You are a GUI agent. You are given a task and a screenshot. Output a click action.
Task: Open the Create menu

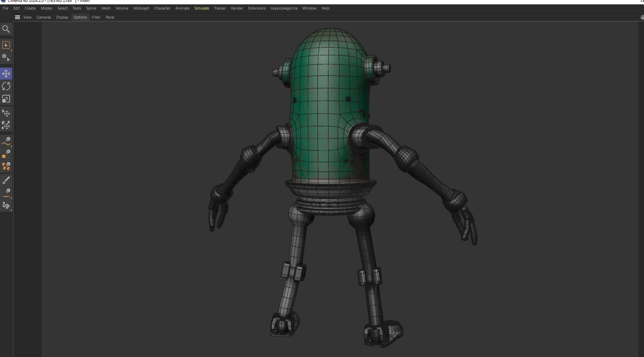[30, 8]
